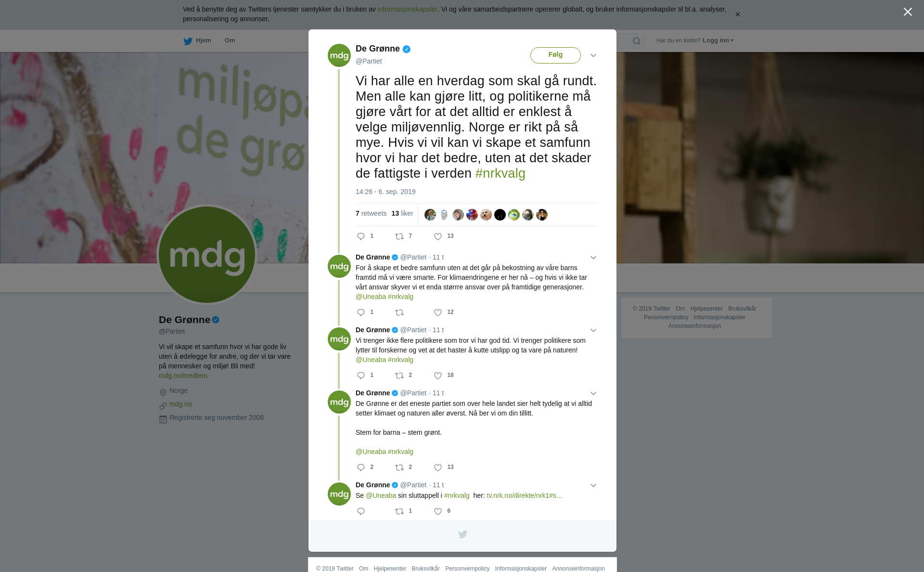Like the bottom tweet with 6 likes

pos(438,511)
